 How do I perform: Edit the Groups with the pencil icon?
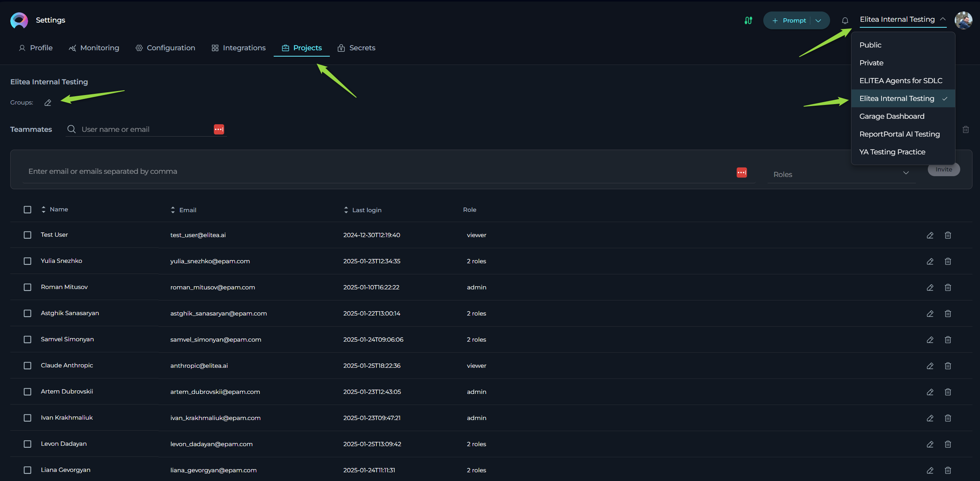click(48, 103)
